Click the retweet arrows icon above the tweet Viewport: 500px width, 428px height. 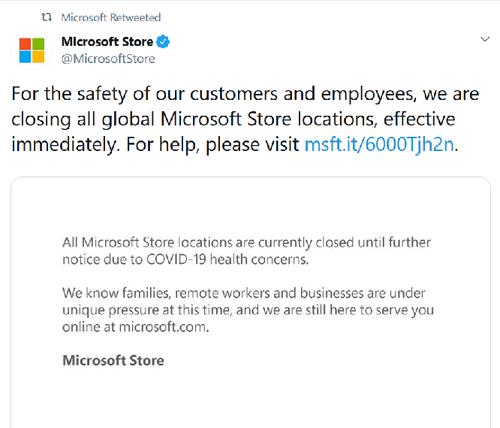point(46,17)
